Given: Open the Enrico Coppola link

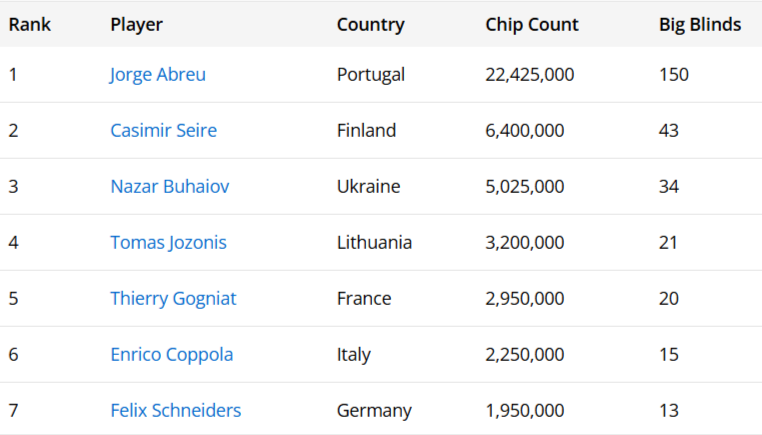Looking at the screenshot, I should (x=171, y=355).
